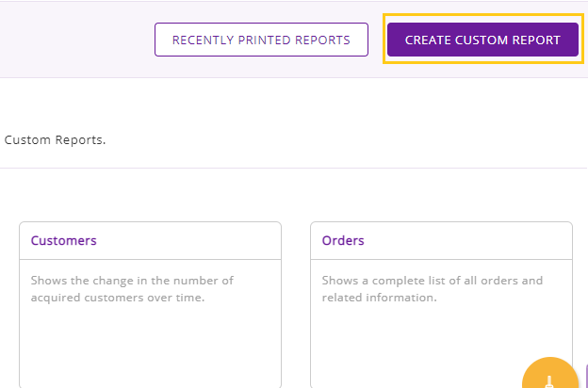Click the Customers description about acquired customers
Image resolution: width=588 pixels, height=388 pixels.
[x=132, y=289]
